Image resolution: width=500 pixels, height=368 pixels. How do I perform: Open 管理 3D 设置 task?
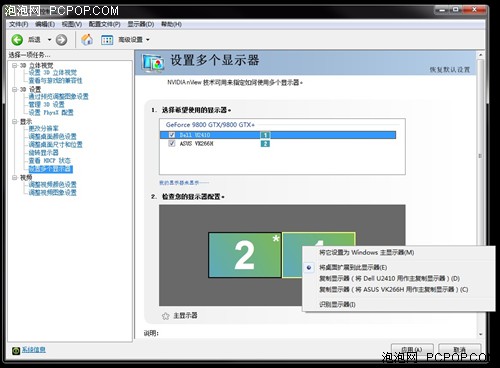47,105
